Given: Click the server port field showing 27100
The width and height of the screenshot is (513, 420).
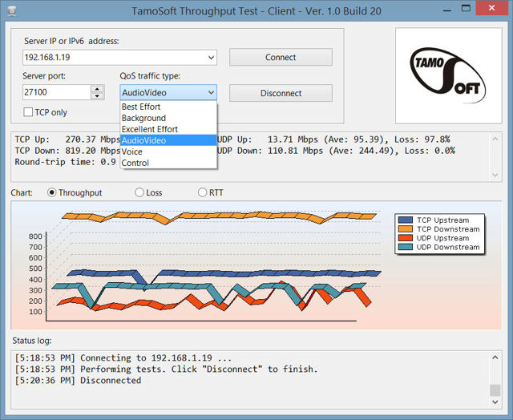Looking at the screenshot, I should click(57, 92).
